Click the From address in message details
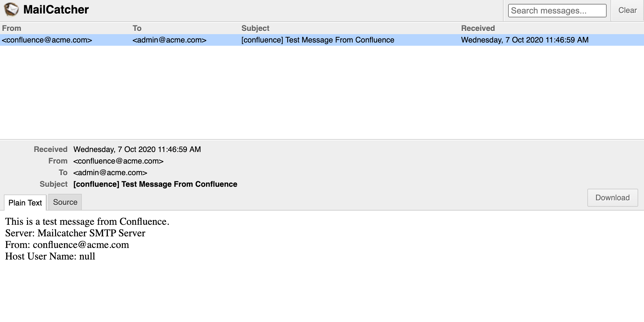The image size is (644, 322). coord(118,161)
